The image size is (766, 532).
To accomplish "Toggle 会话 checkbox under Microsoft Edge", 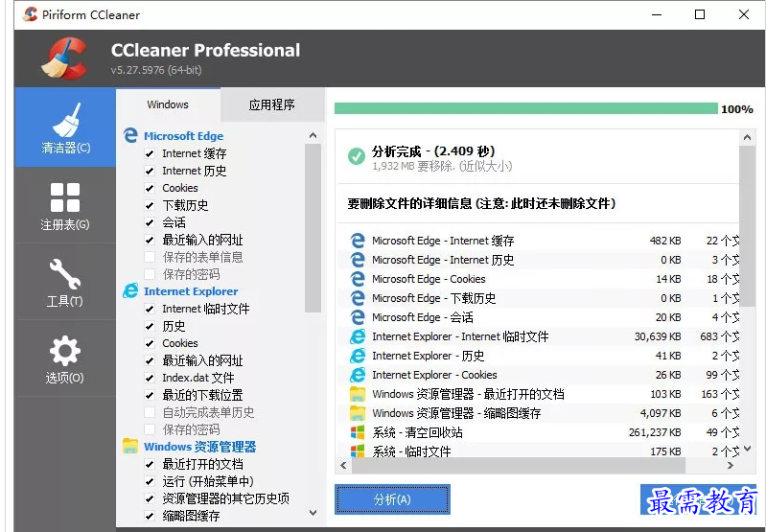I will click(150, 222).
